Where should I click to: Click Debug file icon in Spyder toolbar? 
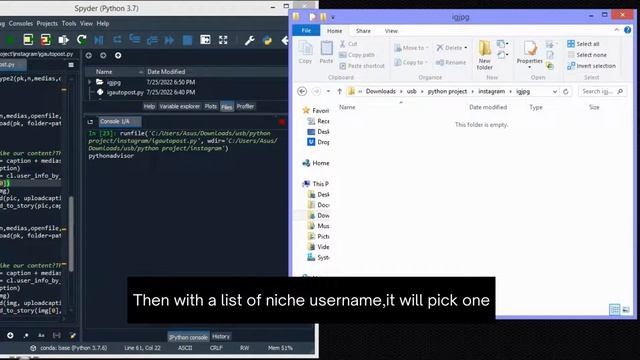[x=99, y=40]
